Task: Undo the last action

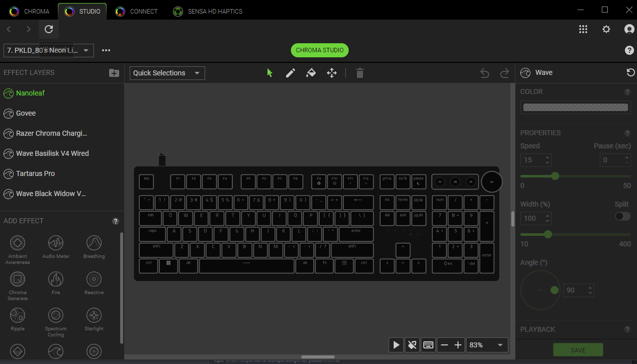Action: tap(485, 73)
